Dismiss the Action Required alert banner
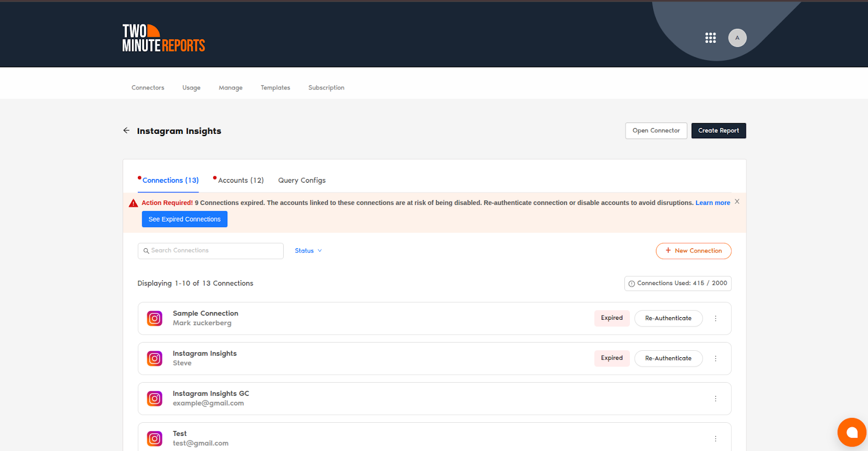This screenshot has height=451, width=868. tap(737, 202)
